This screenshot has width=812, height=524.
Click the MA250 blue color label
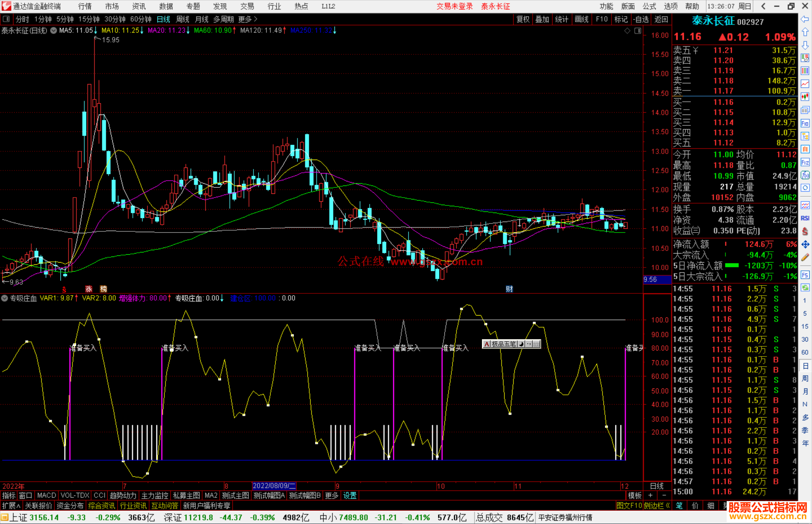point(311,30)
